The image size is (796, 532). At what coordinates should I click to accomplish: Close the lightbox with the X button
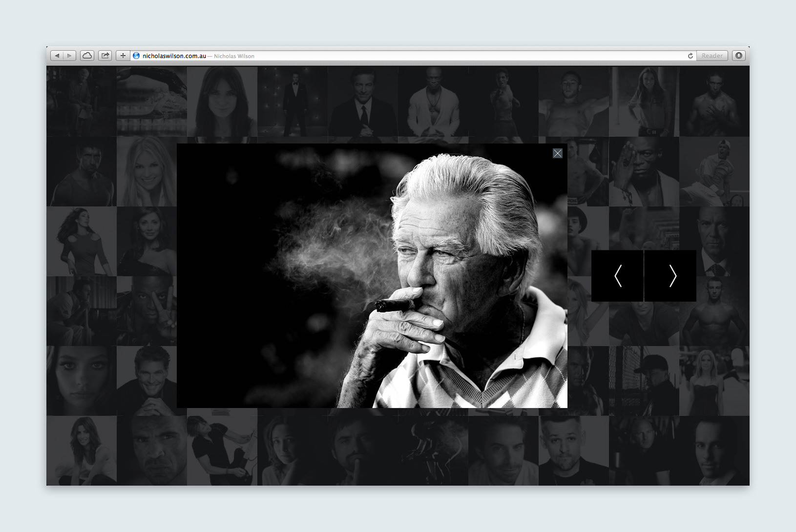pyautogui.click(x=558, y=153)
